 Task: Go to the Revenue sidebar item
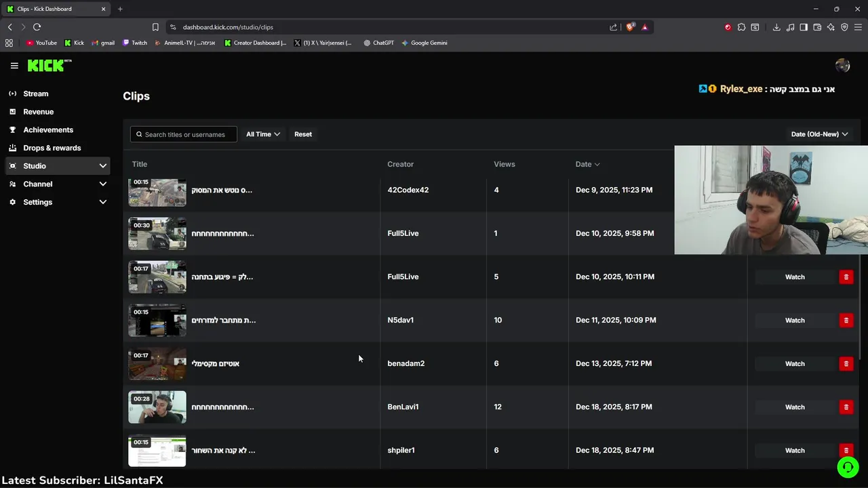click(38, 112)
